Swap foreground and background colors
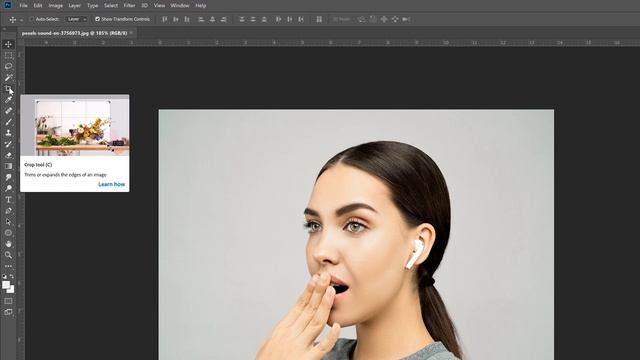The image size is (640, 360). point(12,276)
